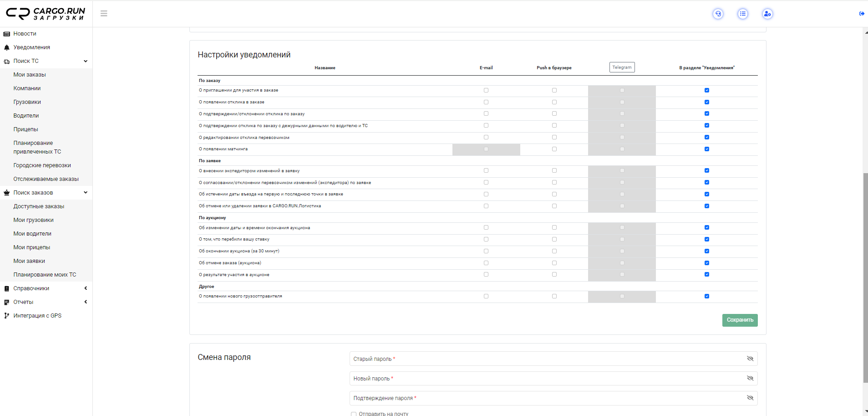Screen dimensions: 868x416
Task: Click the logout icon at top right
Action: click(862, 14)
